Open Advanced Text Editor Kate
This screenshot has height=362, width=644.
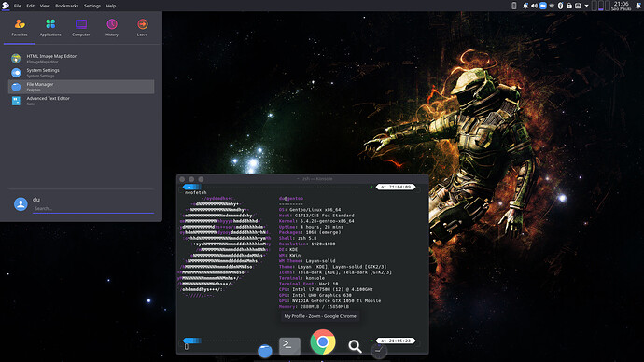81,101
